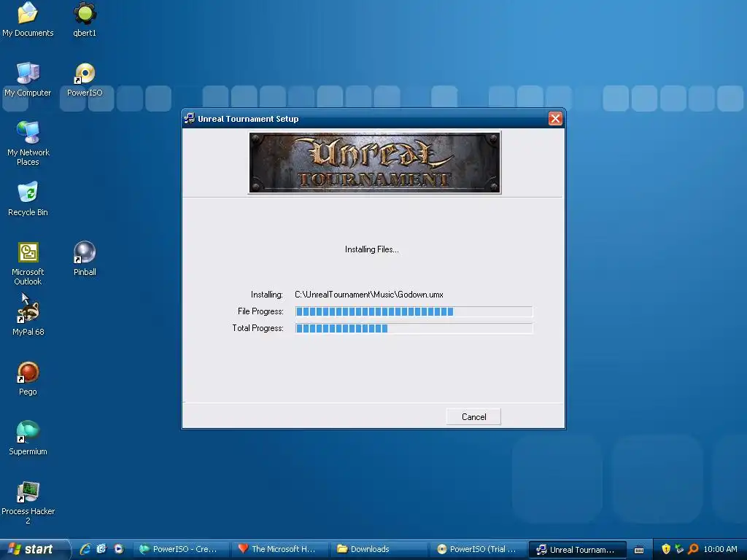The width and height of the screenshot is (747, 560).
Task: Click the security shield tray icon
Action: tap(666, 549)
